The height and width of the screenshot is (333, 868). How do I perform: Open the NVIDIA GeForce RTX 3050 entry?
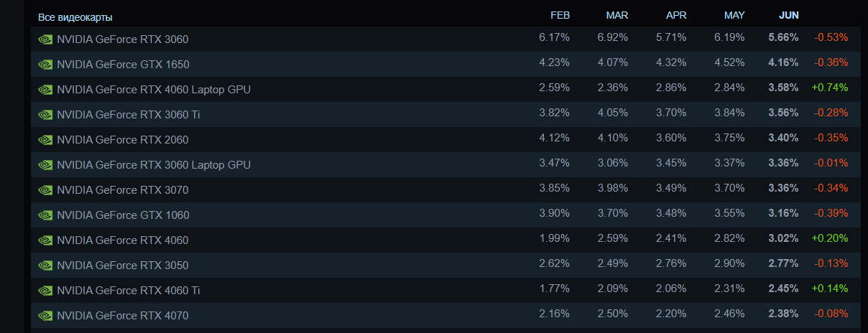(122, 266)
